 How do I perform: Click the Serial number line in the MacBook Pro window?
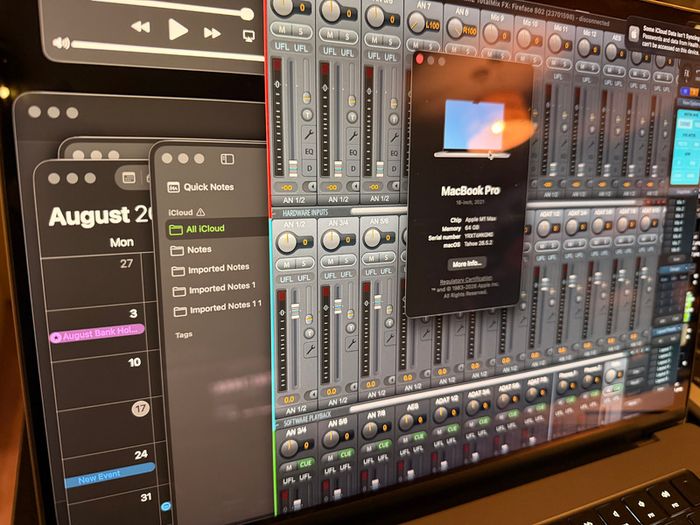coord(461,236)
